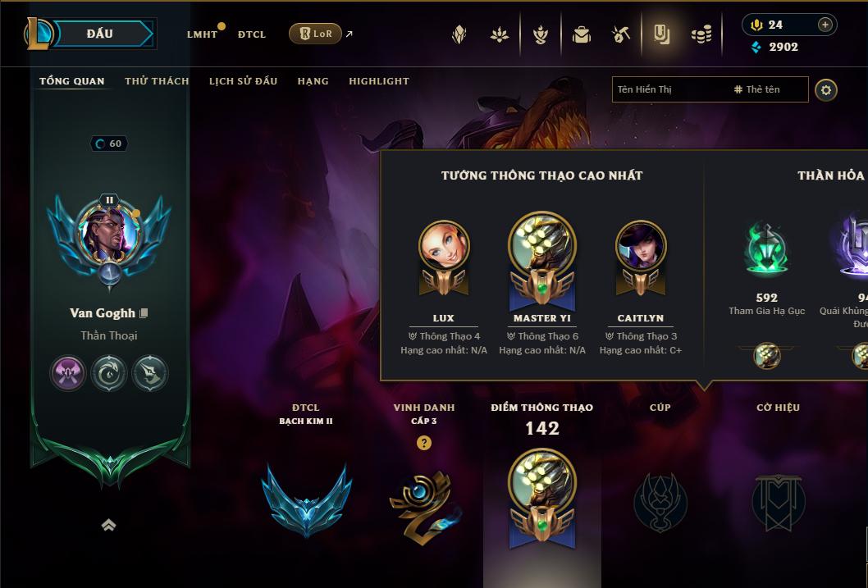The width and height of the screenshot is (868, 588).
Task: Open the Store coins icon
Action: pyautogui.click(x=701, y=34)
